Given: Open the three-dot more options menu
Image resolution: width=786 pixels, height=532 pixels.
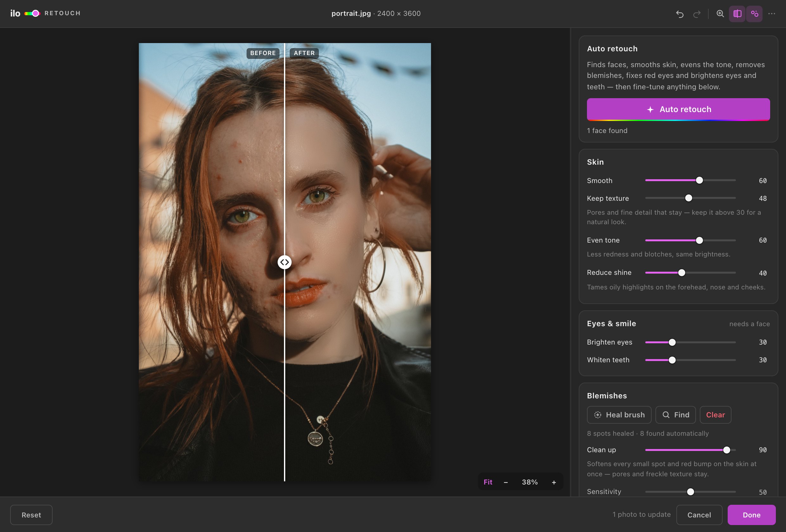Looking at the screenshot, I should 771,14.
